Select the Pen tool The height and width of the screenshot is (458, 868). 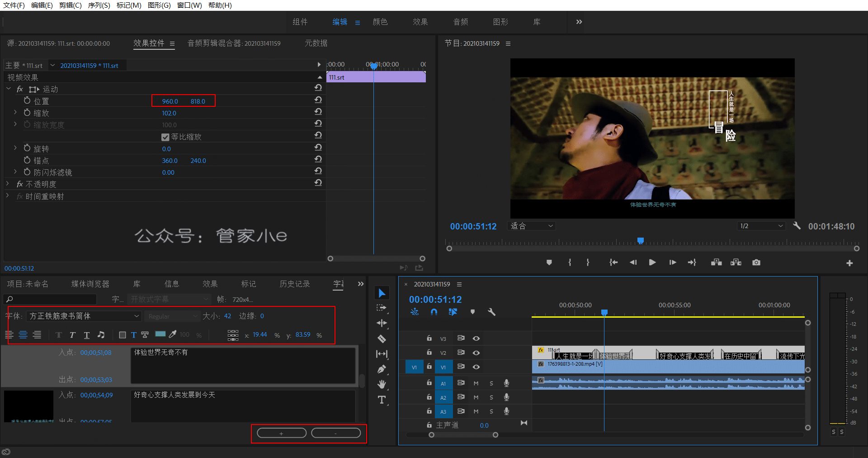point(382,369)
